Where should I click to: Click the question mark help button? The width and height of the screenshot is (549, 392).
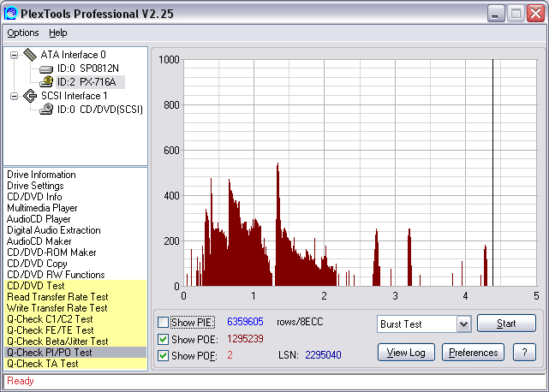click(x=524, y=353)
